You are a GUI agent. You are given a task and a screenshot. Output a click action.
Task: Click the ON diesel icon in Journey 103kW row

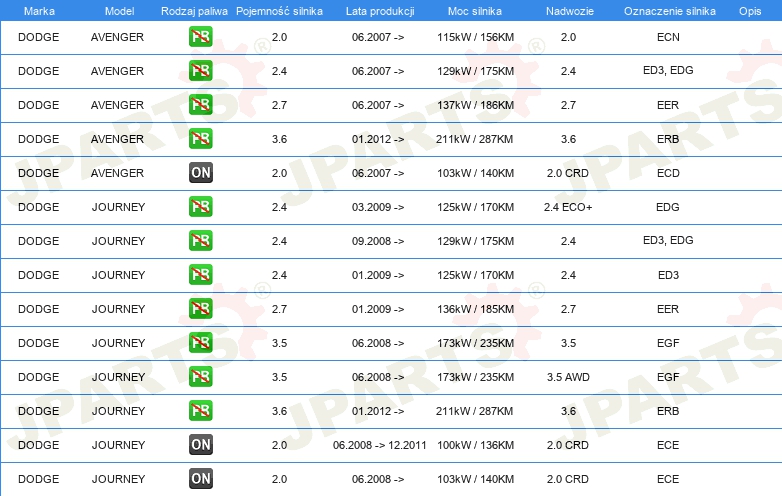200,479
